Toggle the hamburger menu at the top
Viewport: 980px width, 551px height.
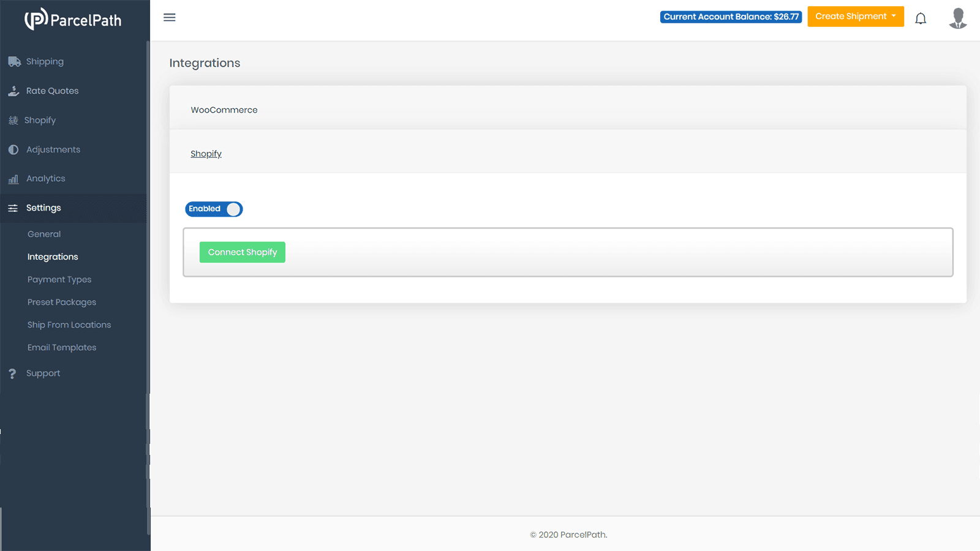pyautogui.click(x=169, y=17)
